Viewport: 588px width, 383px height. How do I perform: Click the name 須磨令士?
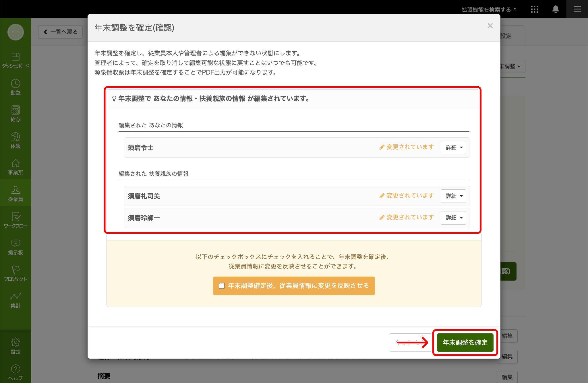(141, 148)
